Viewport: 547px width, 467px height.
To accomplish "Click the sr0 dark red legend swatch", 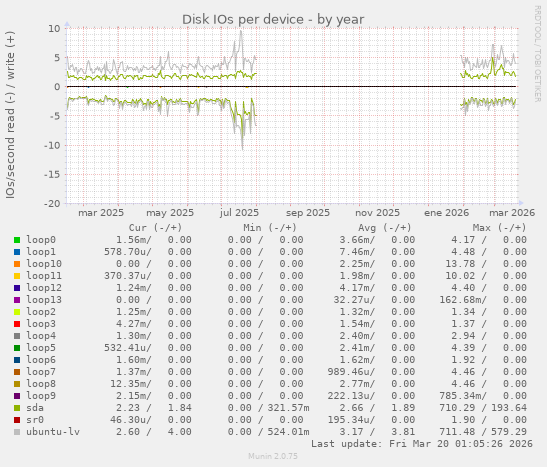I will click(x=17, y=420).
